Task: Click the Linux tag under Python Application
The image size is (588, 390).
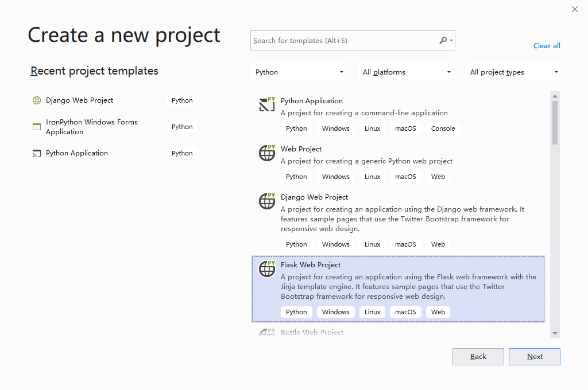Action: tap(372, 128)
